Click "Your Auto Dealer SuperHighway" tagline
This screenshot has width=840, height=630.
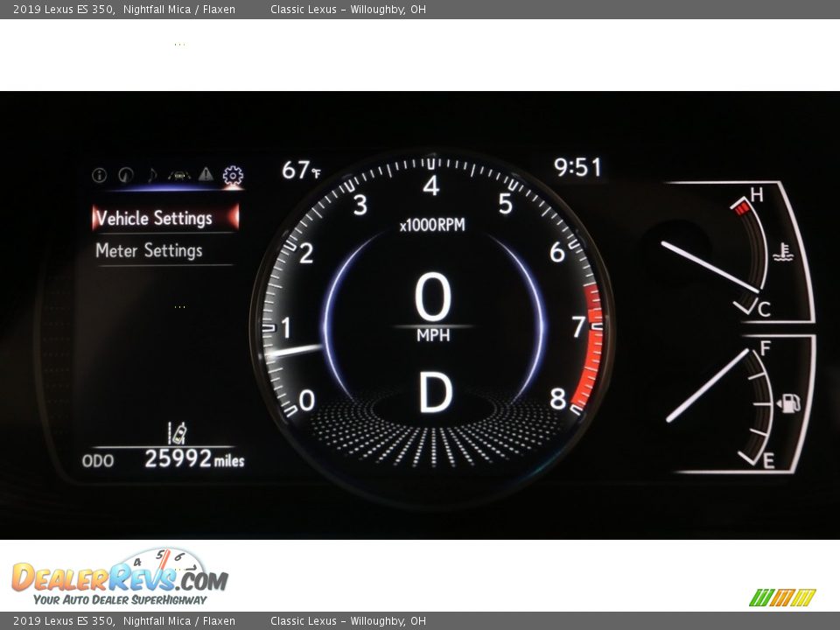(120, 599)
